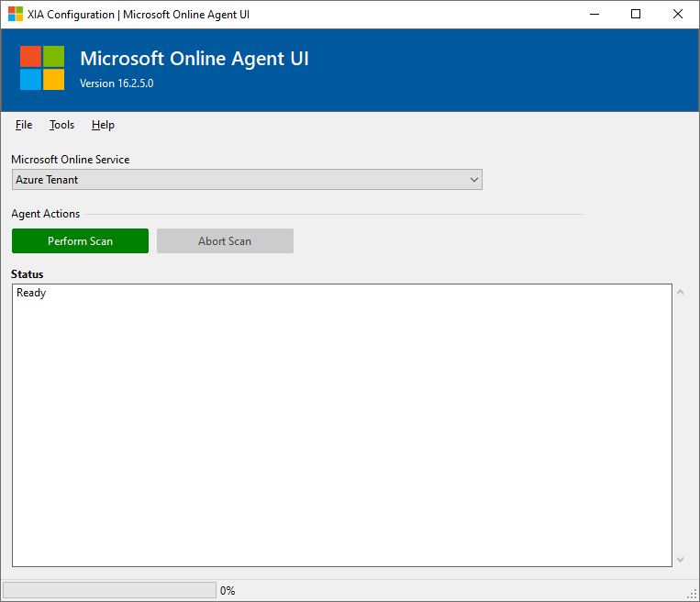Minimize the XIA Configuration window

594,15
